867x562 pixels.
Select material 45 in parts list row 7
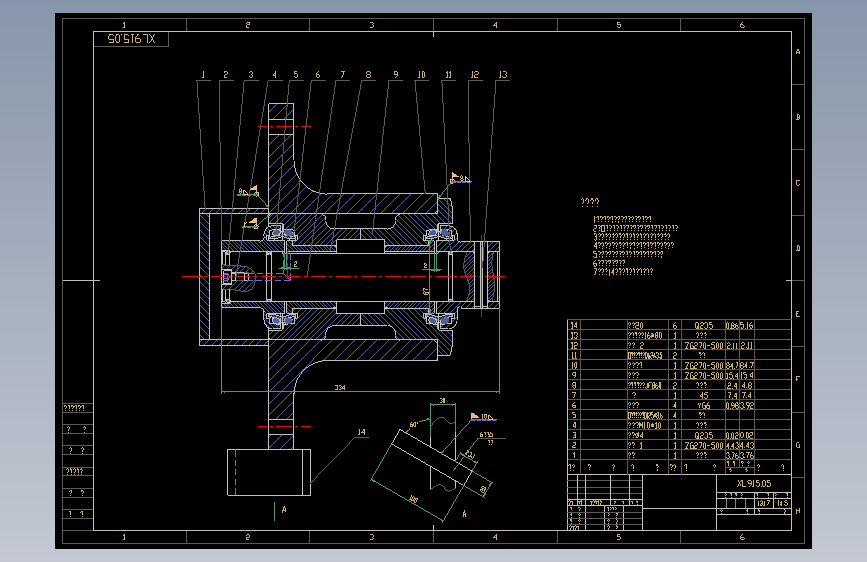pyautogui.click(x=703, y=396)
